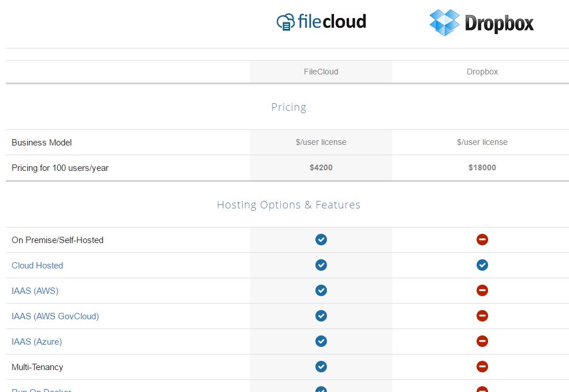Click FileCloud checkmark in Cloud Hosted row

tap(321, 265)
